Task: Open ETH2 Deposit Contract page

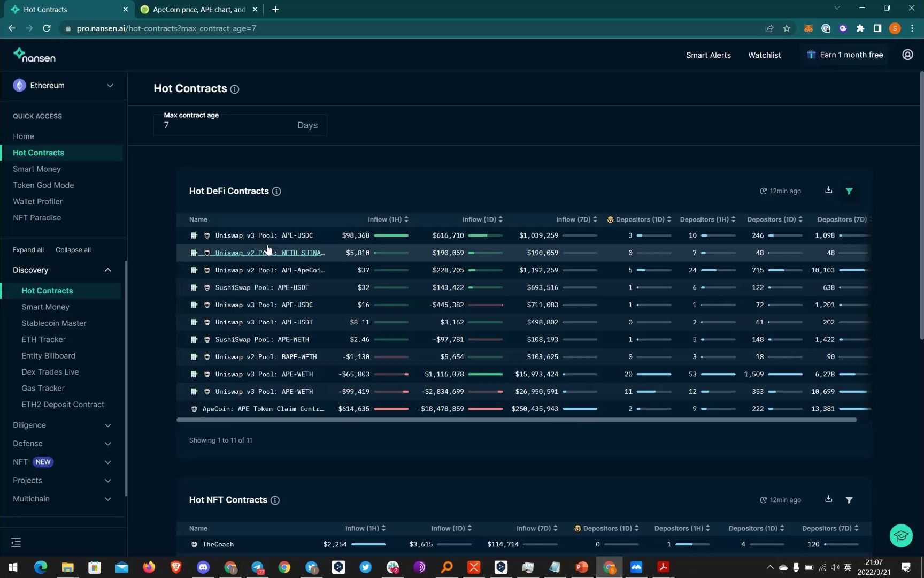Action: (63, 405)
